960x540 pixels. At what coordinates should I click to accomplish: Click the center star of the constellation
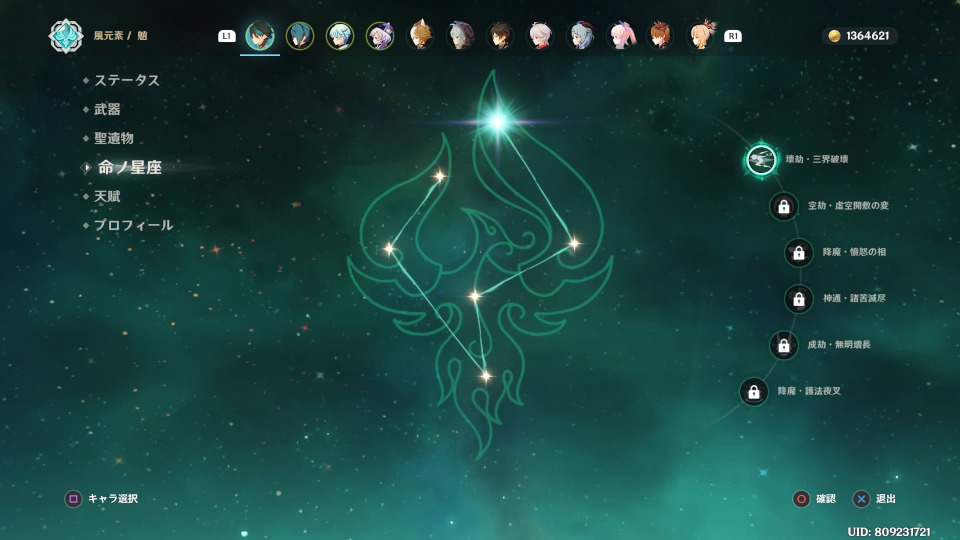coord(474,296)
